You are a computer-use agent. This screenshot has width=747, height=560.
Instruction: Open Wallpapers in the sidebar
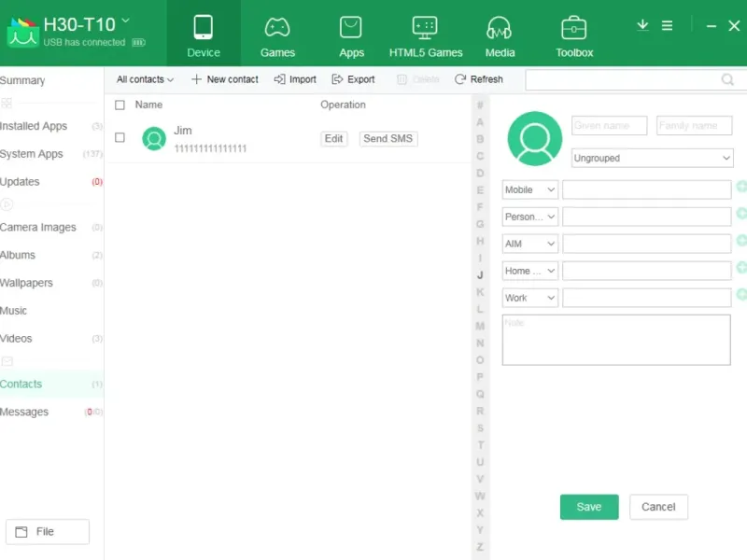tap(51, 283)
